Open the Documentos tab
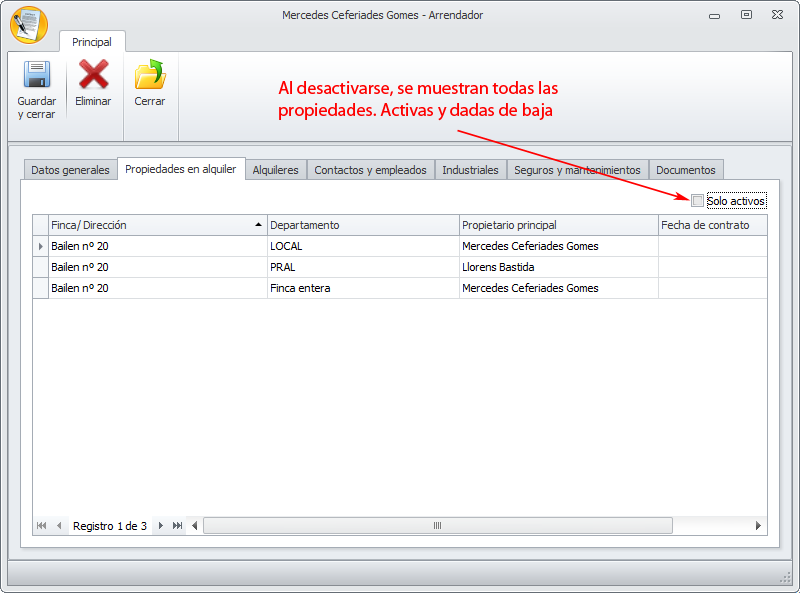 (686, 170)
